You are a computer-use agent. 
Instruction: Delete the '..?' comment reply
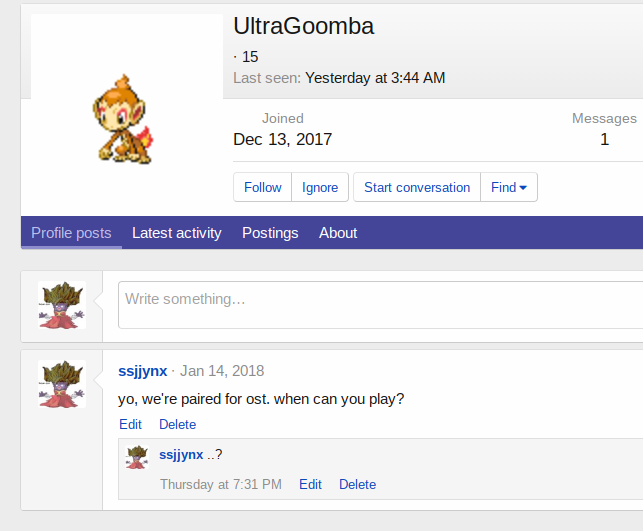(x=357, y=484)
